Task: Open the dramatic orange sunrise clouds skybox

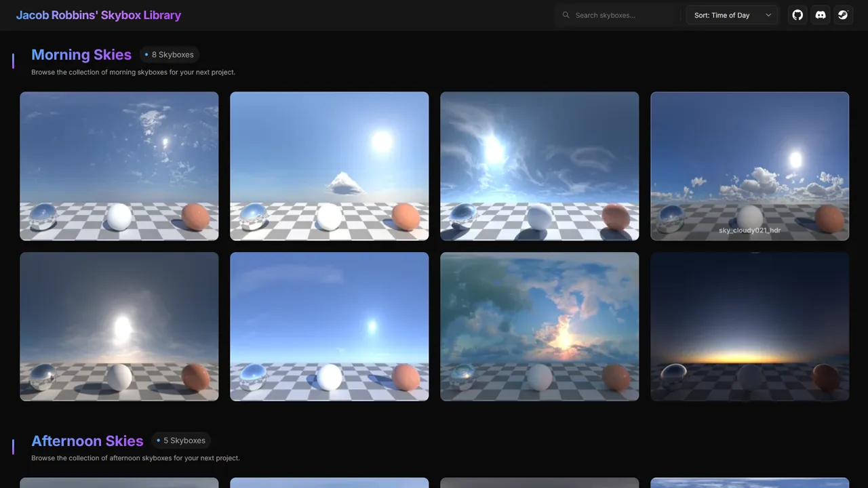Action: tap(539, 326)
